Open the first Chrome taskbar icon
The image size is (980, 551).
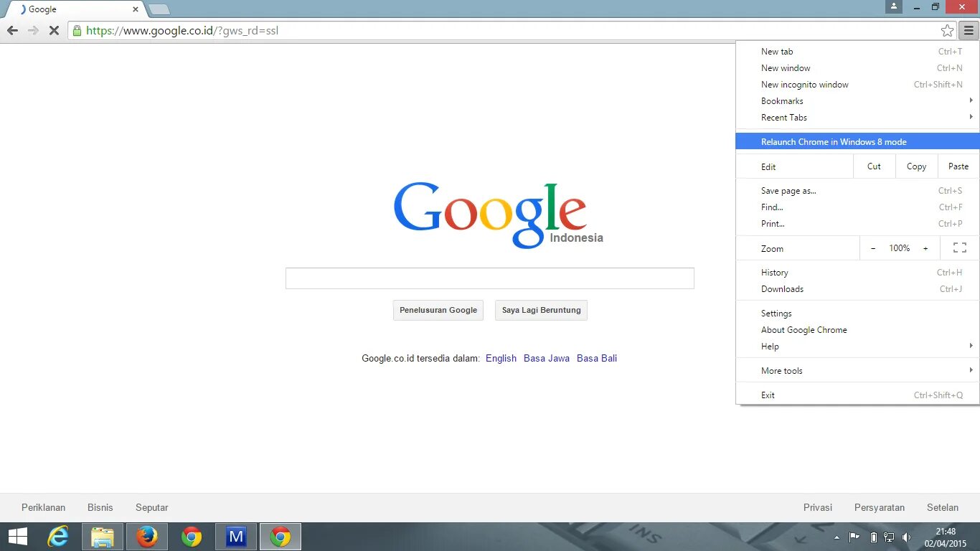[x=192, y=537]
